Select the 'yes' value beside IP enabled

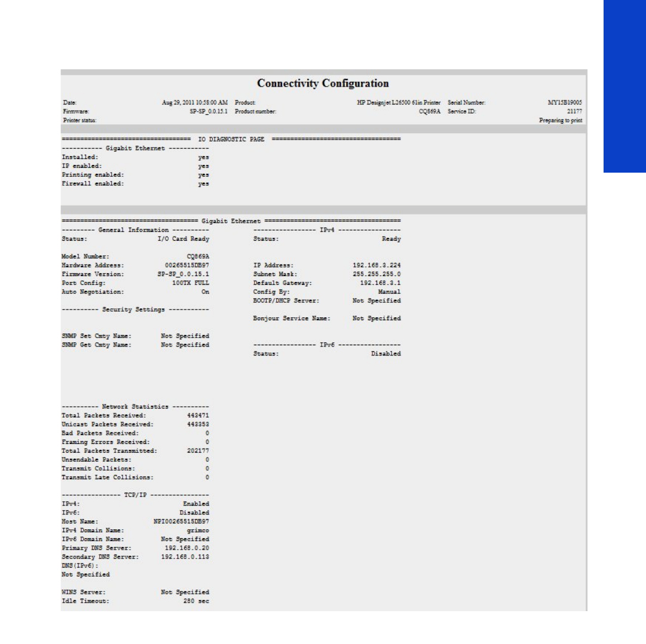(204, 166)
